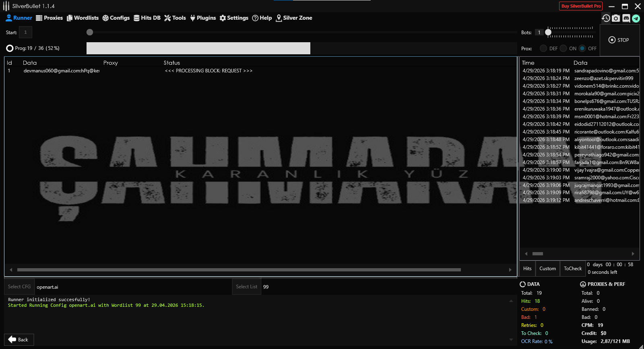The width and height of the screenshot is (644, 349).
Task: Click the 'Retries: 0' statistic
Action: [x=532, y=325]
